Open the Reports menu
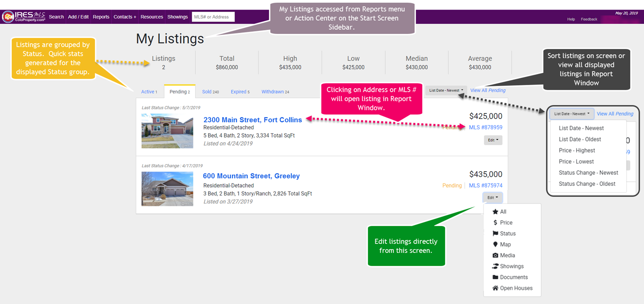The image size is (644, 304). point(101,16)
